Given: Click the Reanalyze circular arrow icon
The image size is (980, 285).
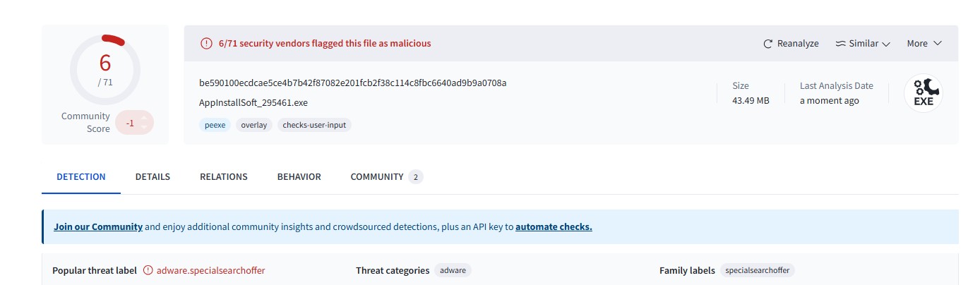Looking at the screenshot, I should 768,44.
